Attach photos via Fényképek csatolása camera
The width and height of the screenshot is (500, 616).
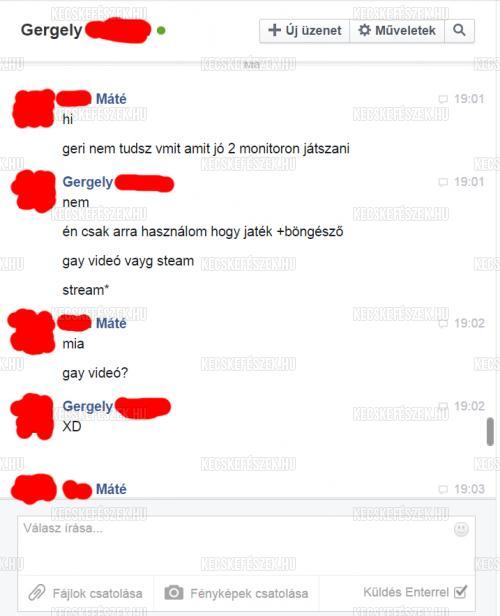(236, 593)
